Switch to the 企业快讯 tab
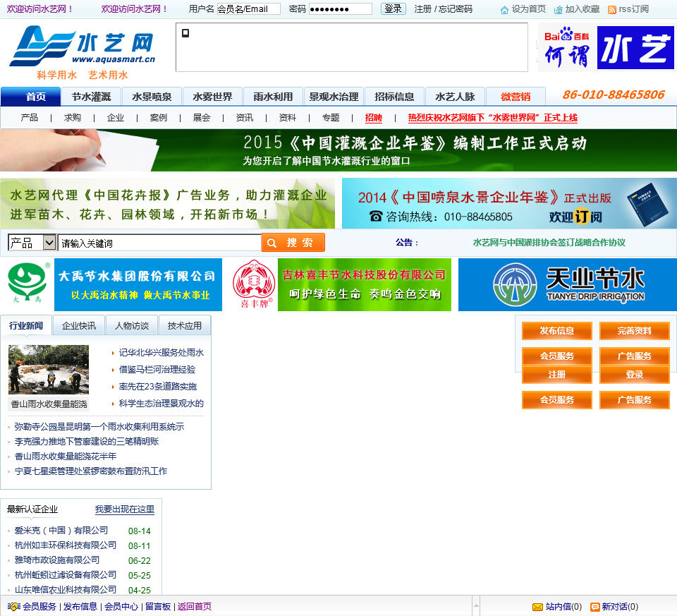Viewport: 677px width, 616px height. tap(78, 325)
